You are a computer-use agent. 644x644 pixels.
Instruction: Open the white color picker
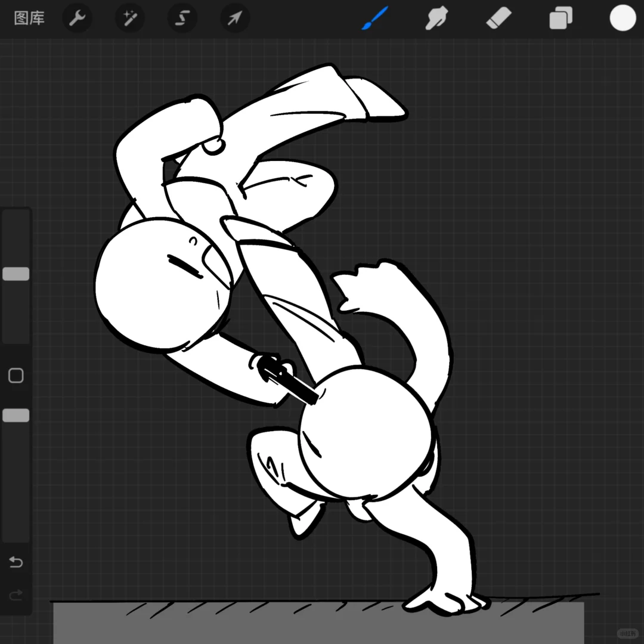[623, 18]
